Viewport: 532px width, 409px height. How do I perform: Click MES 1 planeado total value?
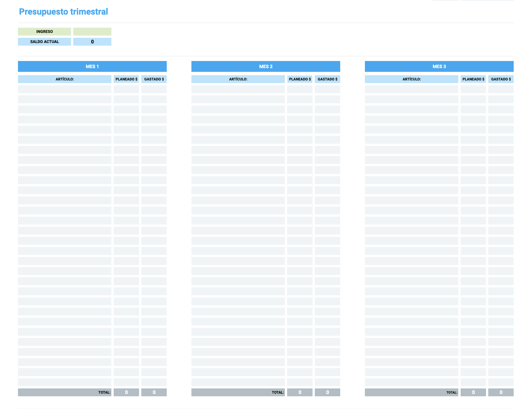pos(126,392)
